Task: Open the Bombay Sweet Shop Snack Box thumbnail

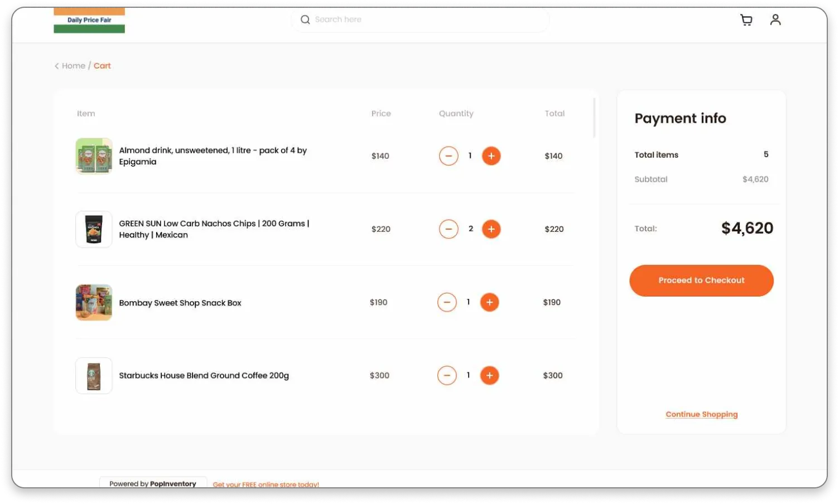Action: click(94, 303)
